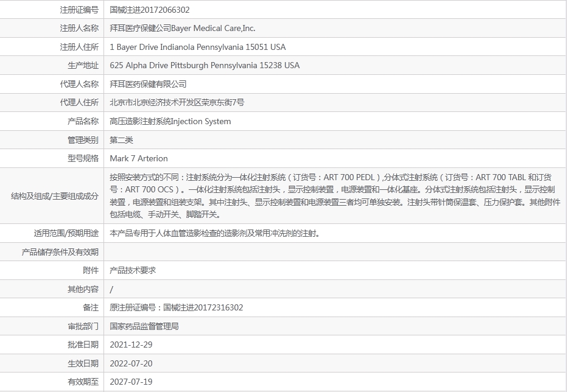Click the 有效期至 label
This screenshot has height=392, width=571.
[83, 382]
